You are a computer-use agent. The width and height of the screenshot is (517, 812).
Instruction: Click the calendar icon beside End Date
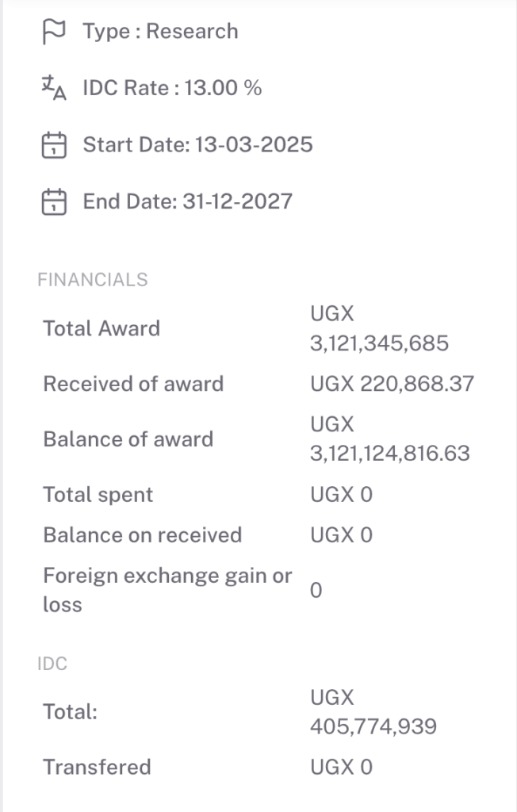(x=54, y=201)
